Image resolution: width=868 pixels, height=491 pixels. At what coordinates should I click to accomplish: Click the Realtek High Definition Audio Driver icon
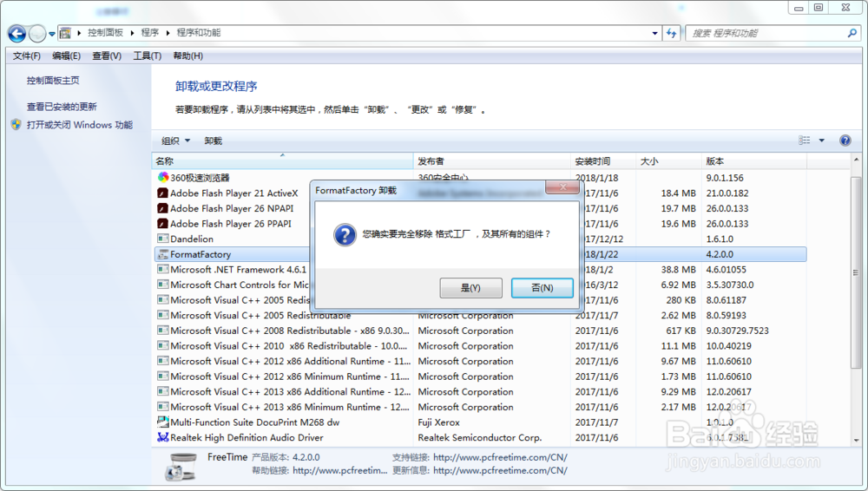coord(163,437)
